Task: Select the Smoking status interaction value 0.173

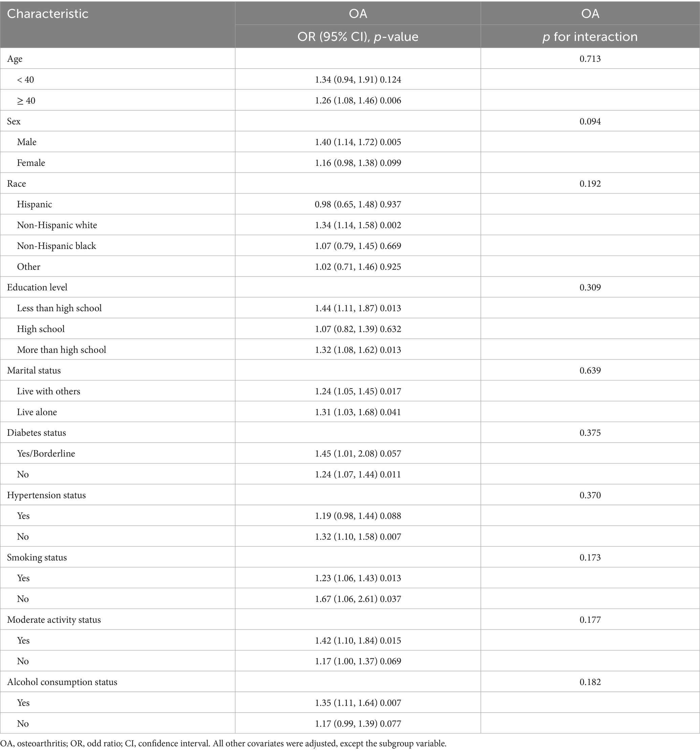Action: 590,558
